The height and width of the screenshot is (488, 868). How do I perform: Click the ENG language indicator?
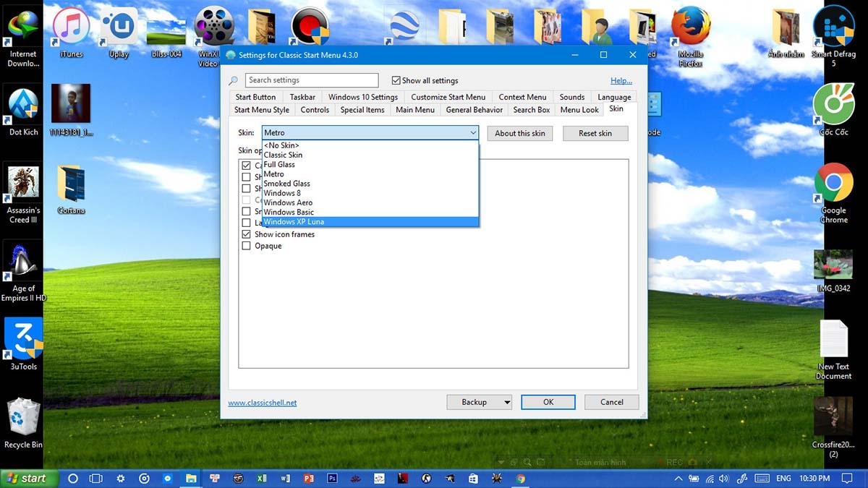click(783, 479)
